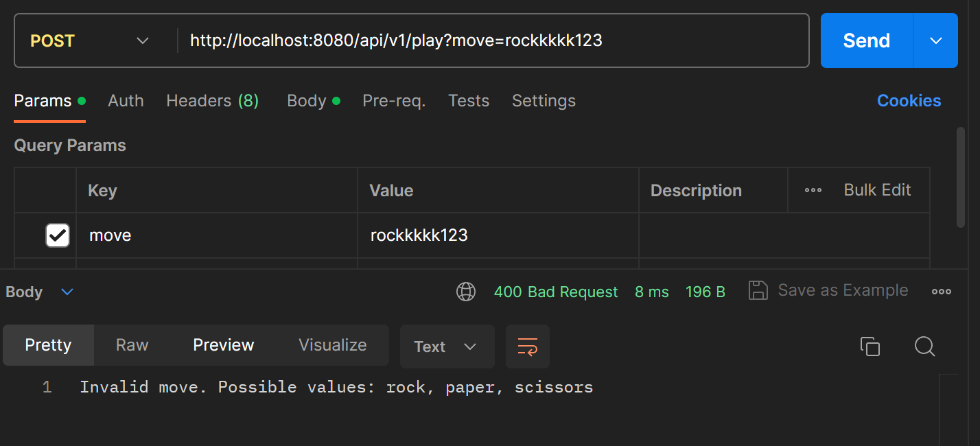This screenshot has height=446, width=980.
Task: Click the Send button
Action: click(866, 40)
